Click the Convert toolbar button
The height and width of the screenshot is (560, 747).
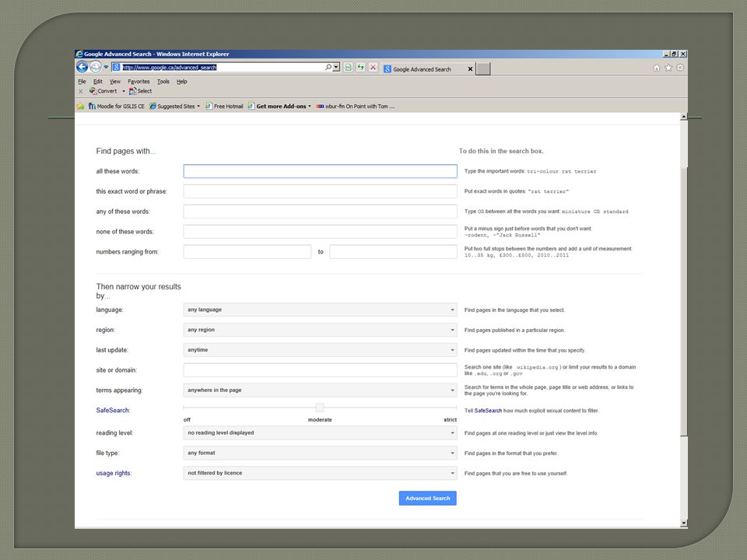[103, 91]
